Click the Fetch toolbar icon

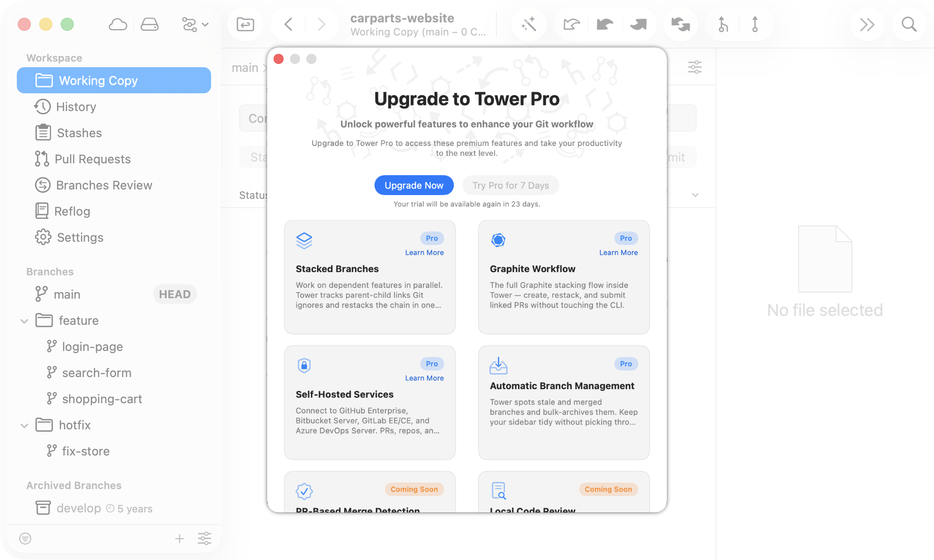pyautogui.click(x=571, y=24)
